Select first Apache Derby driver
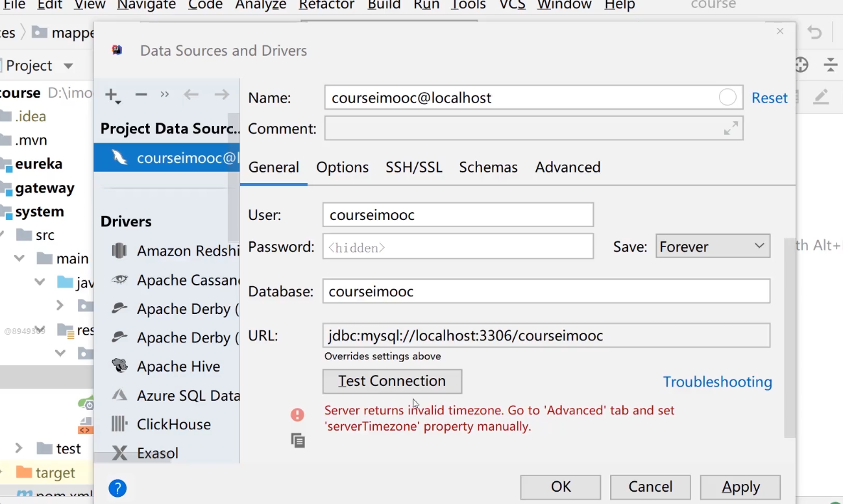 pos(175,309)
